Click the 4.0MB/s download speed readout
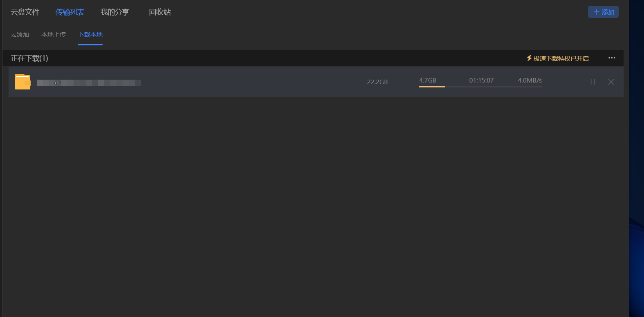The height and width of the screenshot is (317, 644). click(530, 80)
